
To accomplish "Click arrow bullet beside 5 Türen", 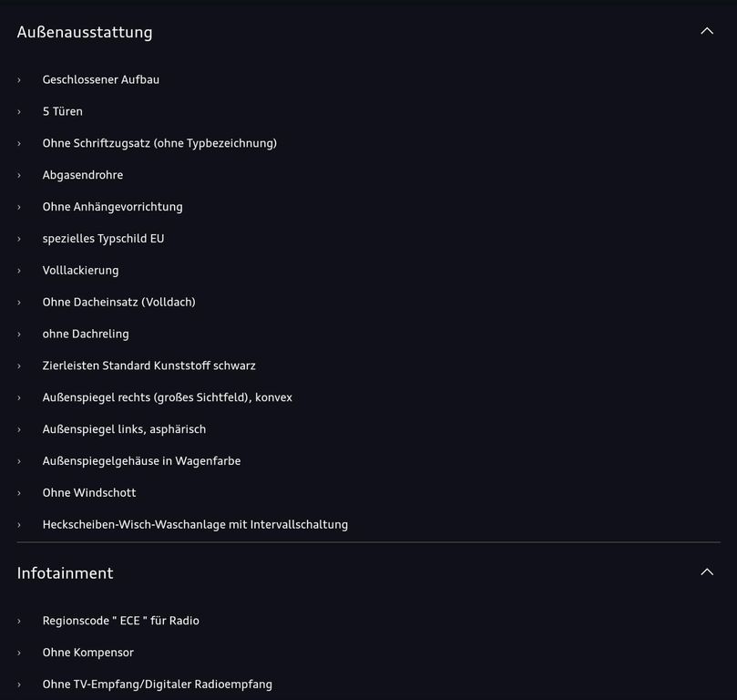I will (19, 112).
